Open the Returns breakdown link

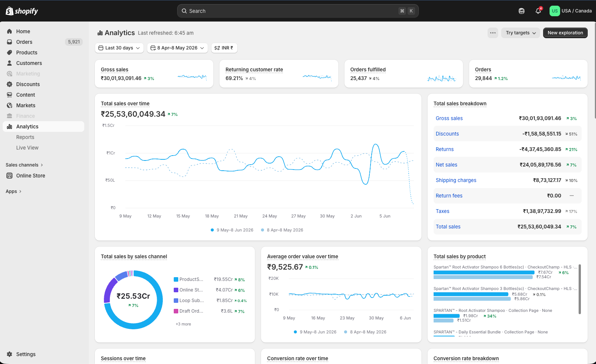tap(445, 149)
